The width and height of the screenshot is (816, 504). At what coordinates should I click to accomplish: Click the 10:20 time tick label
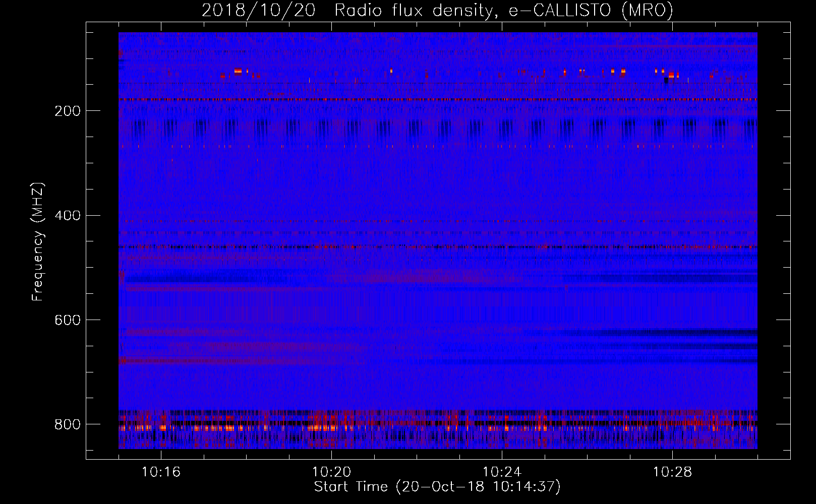point(331,472)
